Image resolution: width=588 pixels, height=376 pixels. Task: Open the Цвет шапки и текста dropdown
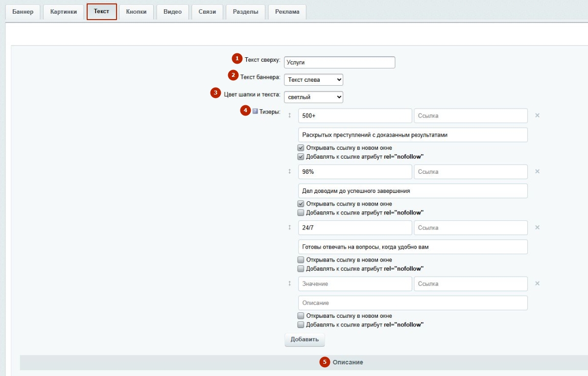click(x=313, y=97)
